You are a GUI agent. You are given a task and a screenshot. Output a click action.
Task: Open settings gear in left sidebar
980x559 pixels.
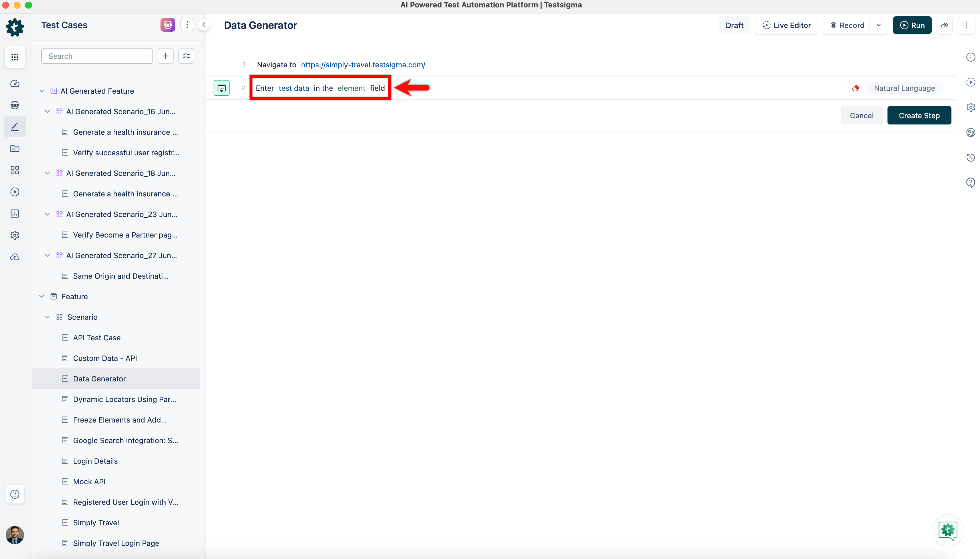15,235
